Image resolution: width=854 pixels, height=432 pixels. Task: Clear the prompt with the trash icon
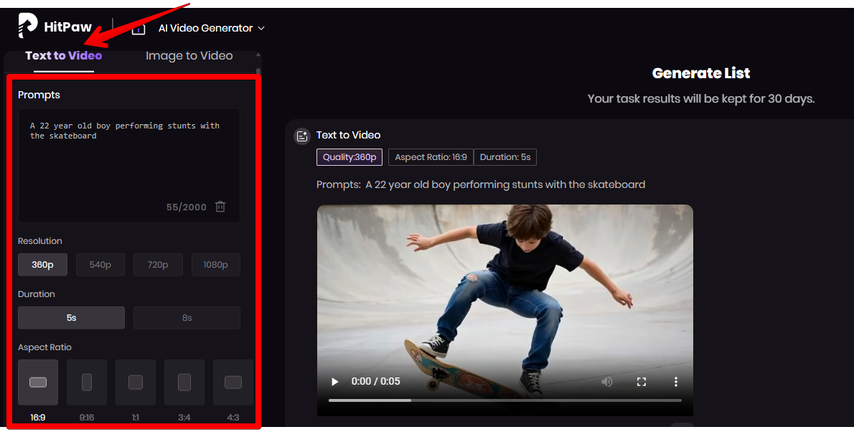[x=220, y=206]
